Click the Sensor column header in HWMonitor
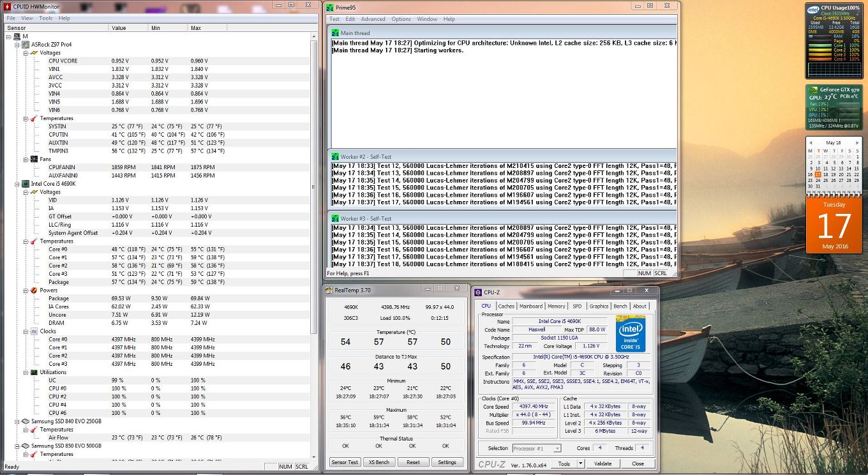This screenshot has height=475, width=868. point(56,28)
